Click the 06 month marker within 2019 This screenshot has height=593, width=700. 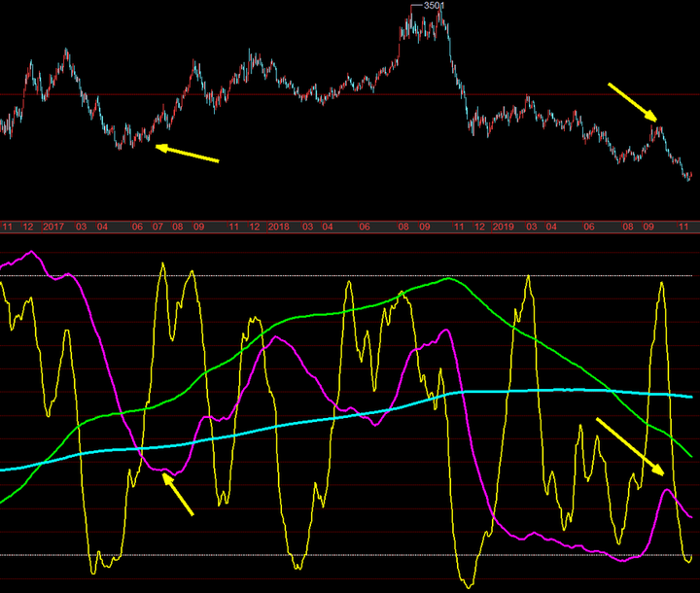point(589,227)
